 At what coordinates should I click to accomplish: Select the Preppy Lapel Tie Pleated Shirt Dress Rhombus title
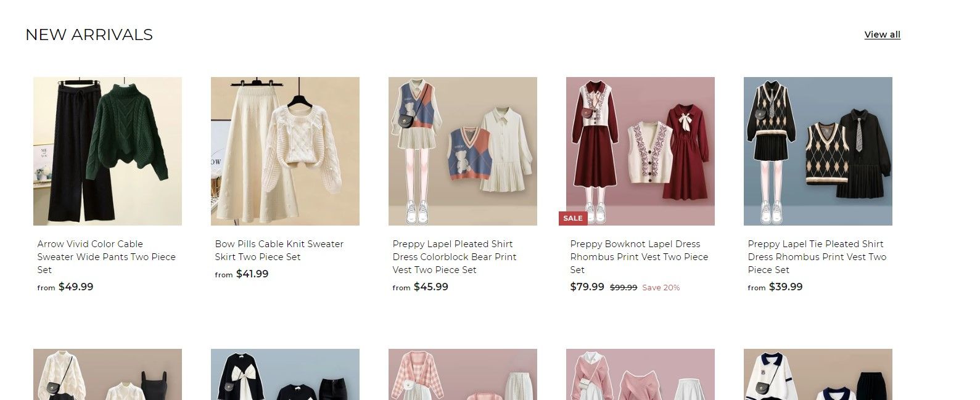coord(817,257)
